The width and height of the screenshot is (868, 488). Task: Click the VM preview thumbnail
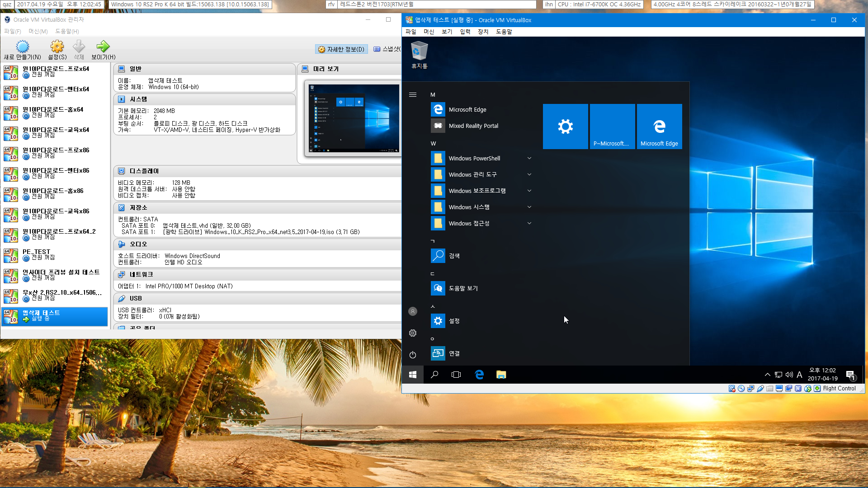[354, 118]
